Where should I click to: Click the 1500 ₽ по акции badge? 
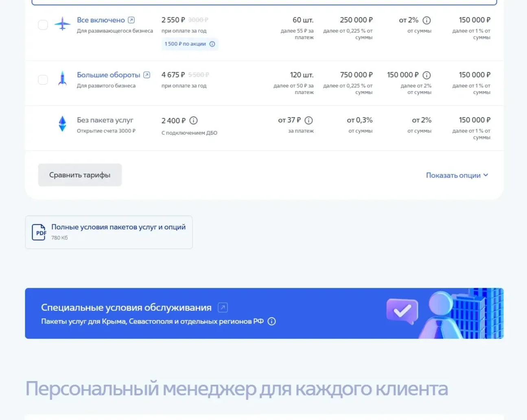(190, 44)
